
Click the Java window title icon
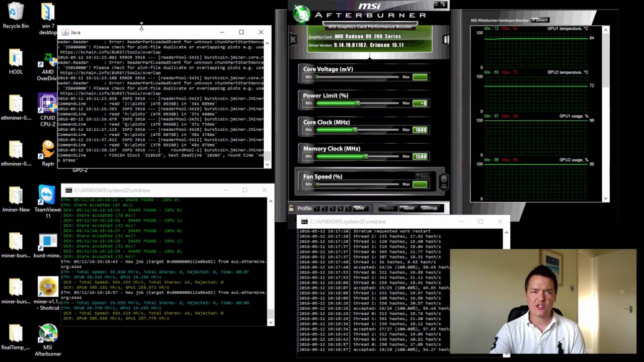click(x=65, y=32)
